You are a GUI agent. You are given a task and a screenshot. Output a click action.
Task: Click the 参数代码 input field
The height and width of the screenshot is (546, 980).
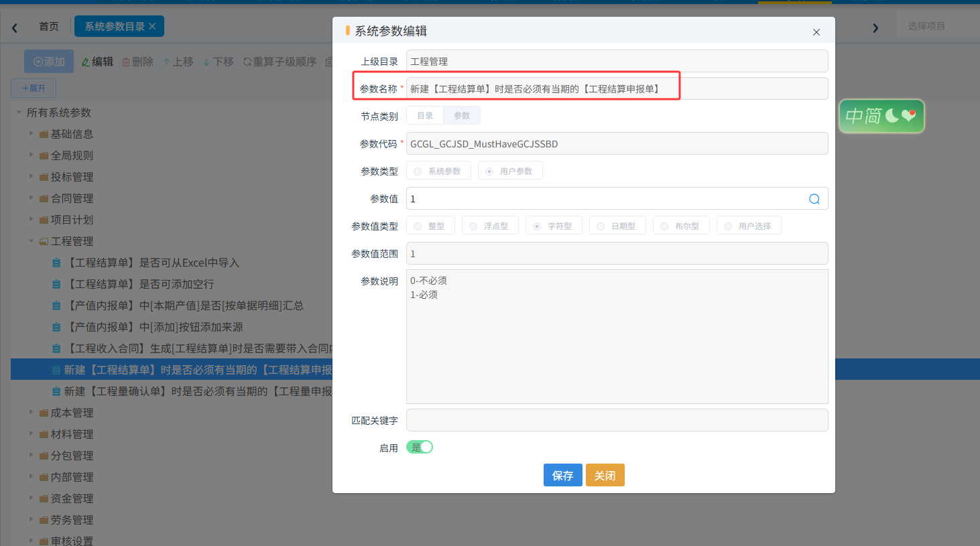[617, 143]
